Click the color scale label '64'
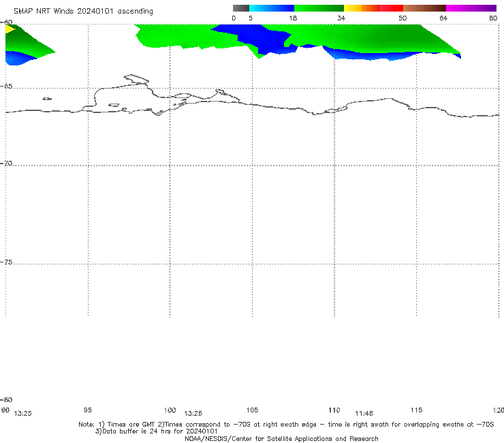The height and width of the screenshot is (443, 504). pyautogui.click(x=443, y=18)
